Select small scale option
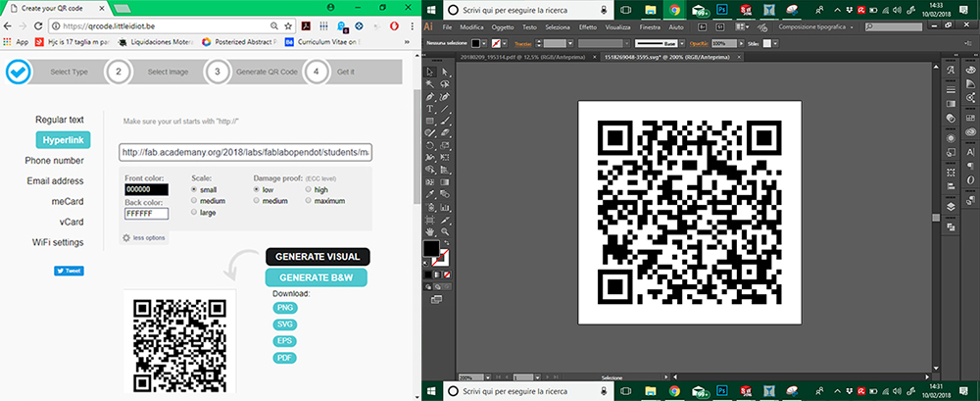The image size is (980, 401). pos(194,189)
